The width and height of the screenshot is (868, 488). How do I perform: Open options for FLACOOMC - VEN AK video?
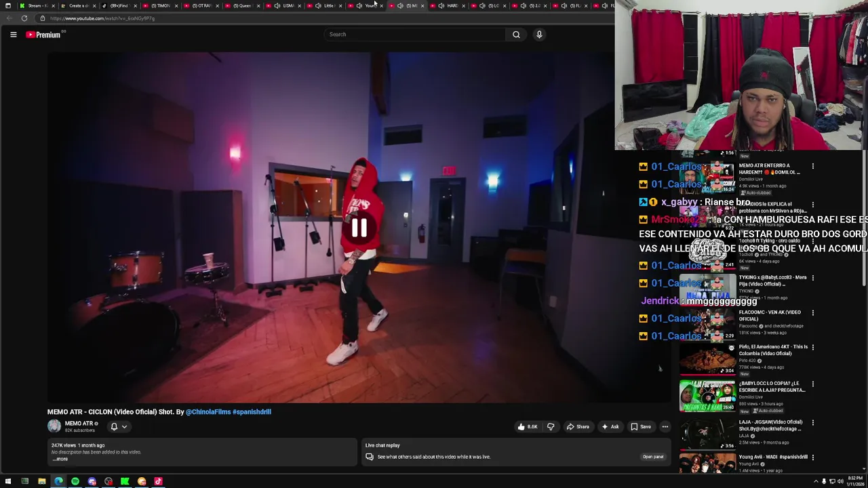coord(813,312)
